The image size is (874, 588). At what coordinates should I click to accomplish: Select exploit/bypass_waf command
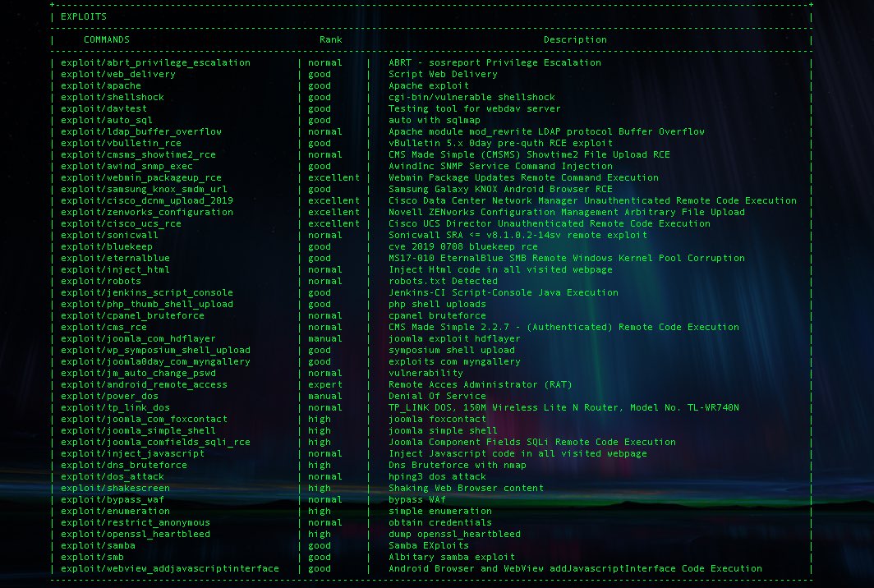[113, 500]
